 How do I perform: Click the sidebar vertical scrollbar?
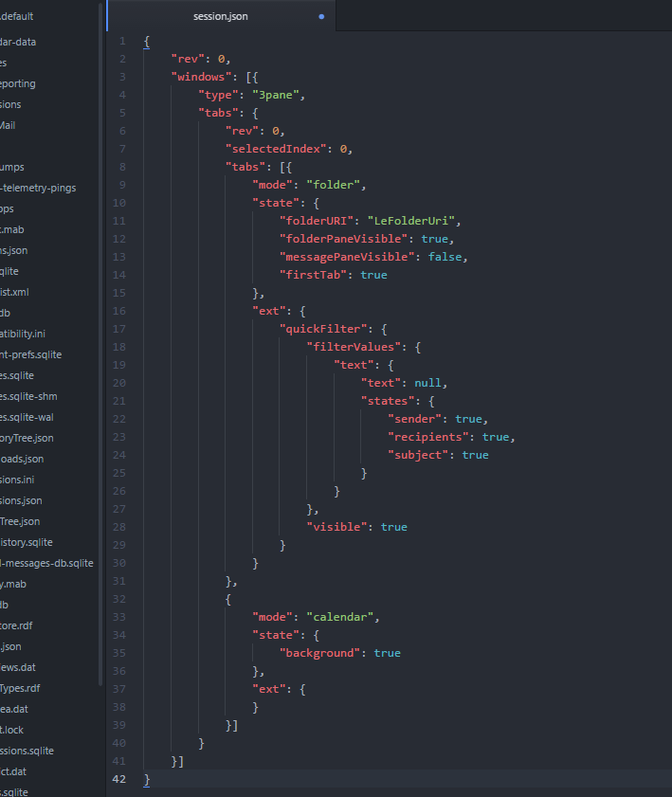[100, 346]
